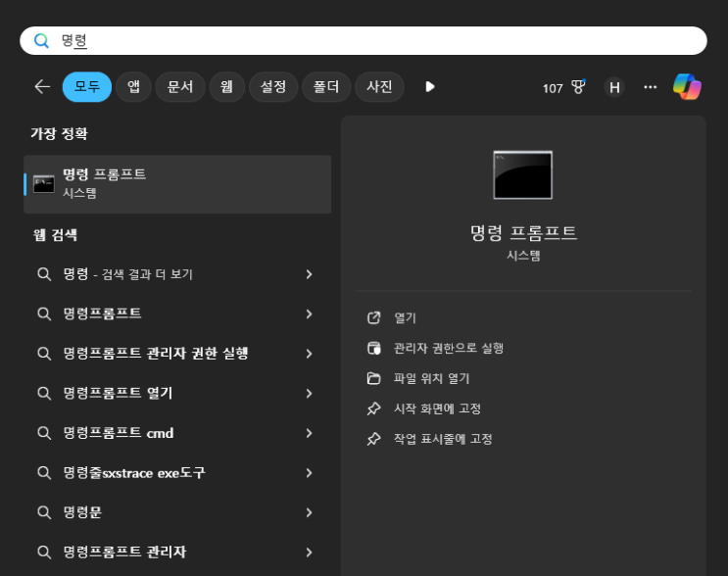Expand chevron for 명령프롬프트 관리자 권한 실행

[x=310, y=354]
